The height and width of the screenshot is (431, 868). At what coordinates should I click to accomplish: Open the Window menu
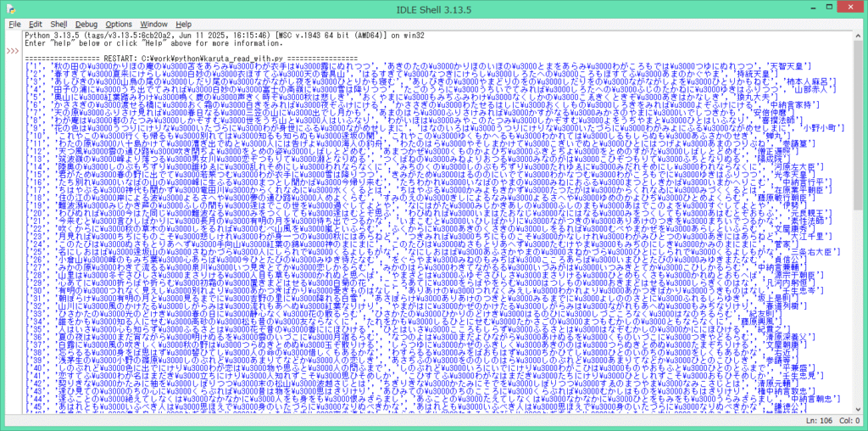coord(153,24)
